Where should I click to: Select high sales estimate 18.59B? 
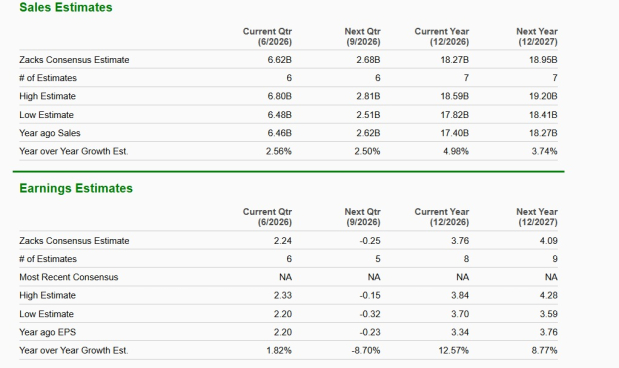[455, 96]
